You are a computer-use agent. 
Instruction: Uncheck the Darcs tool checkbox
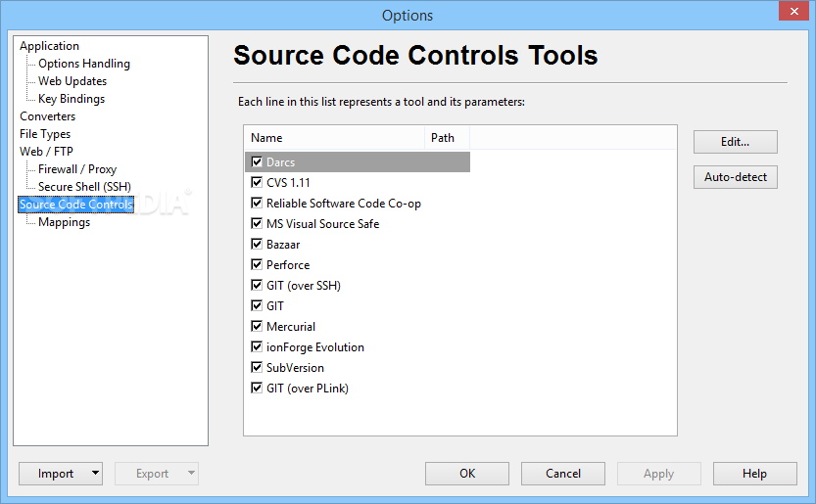point(257,162)
